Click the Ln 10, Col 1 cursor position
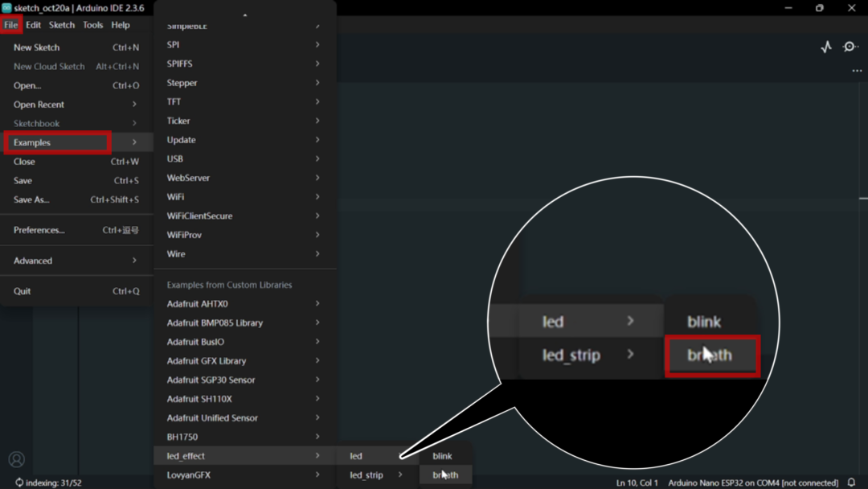This screenshot has height=489, width=868. pyautogui.click(x=637, y=483)
